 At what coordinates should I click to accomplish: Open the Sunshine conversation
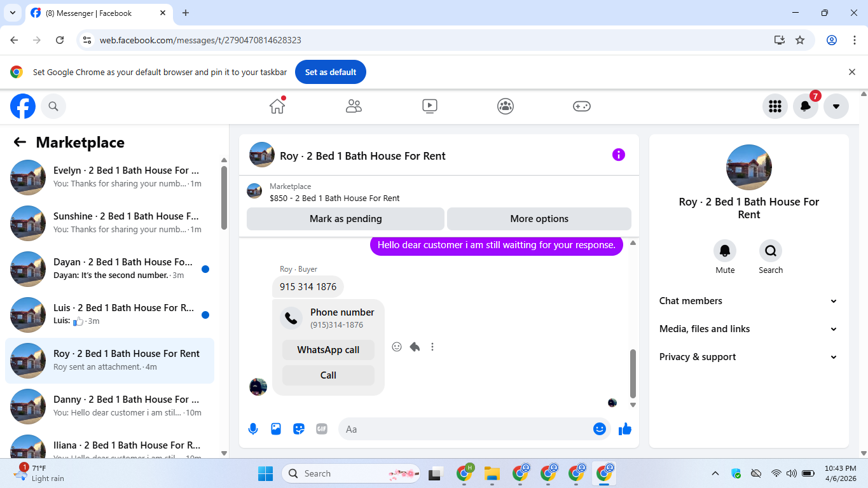(109, 223)
